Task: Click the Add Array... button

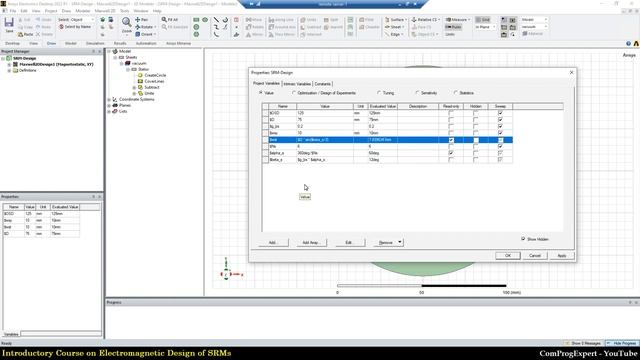Action: (x=311, y=242)
